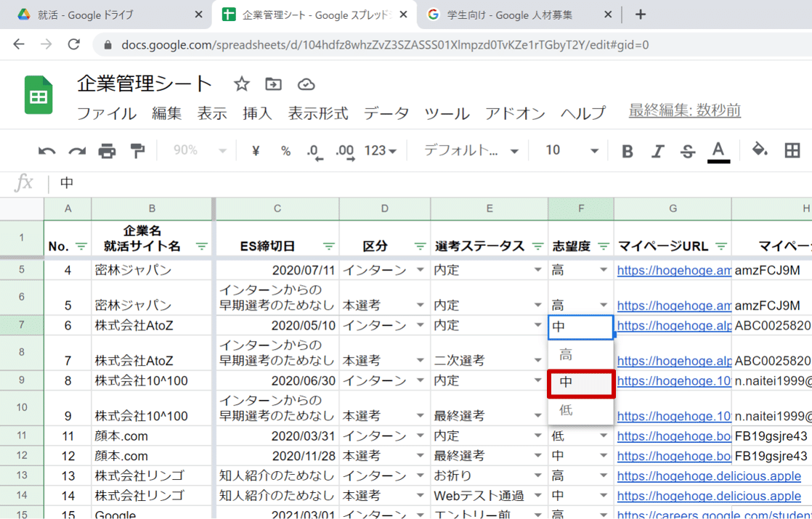Open filter for 選考ステータス column
The height and width of the screenshot is (519, 812).
(538, 246)
